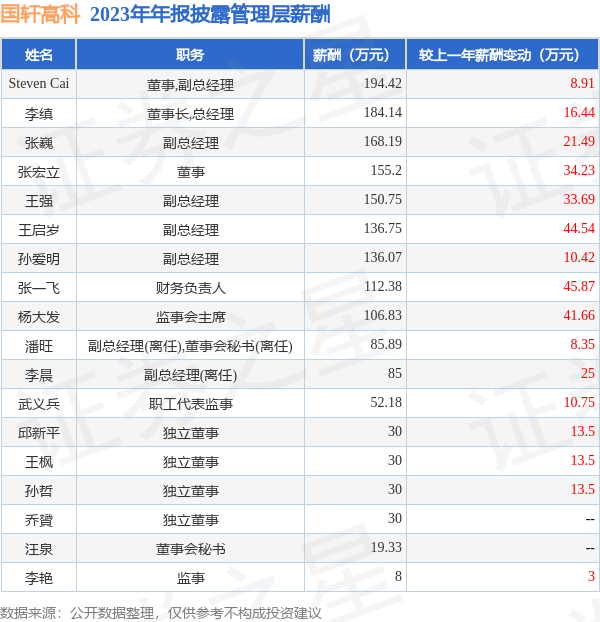Click the position 董事,副总经理

(190, 85)
